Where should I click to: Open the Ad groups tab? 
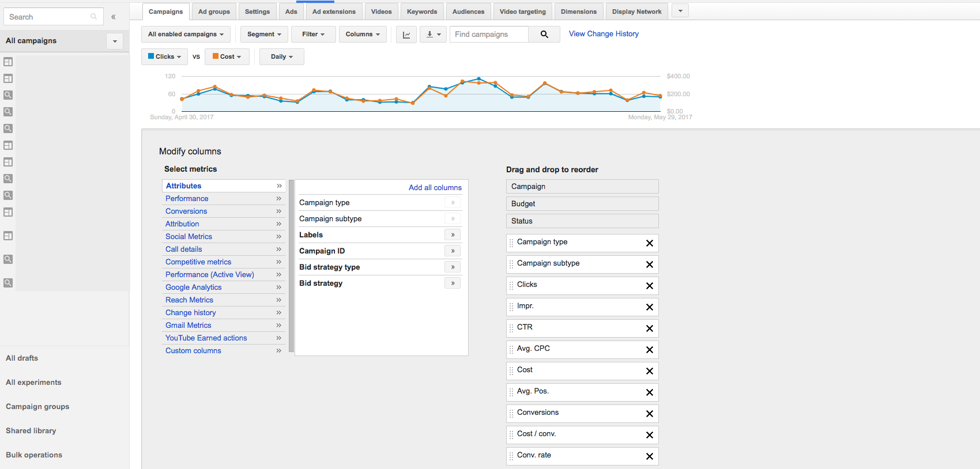214,12
